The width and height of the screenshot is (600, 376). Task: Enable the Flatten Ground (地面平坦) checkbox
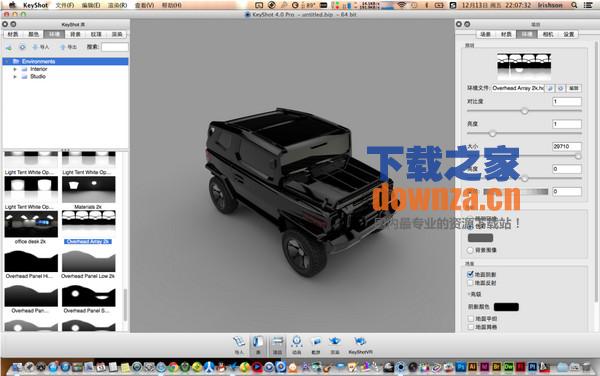471,318
